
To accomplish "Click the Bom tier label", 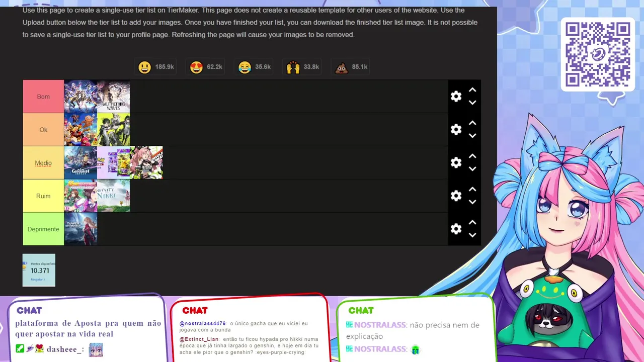I will pyautogui.click(x=43, y=97).
